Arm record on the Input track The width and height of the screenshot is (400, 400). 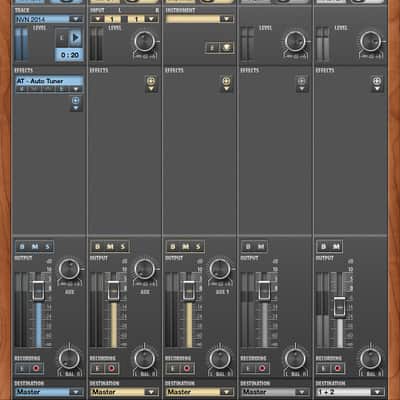(x=111, y=368)
